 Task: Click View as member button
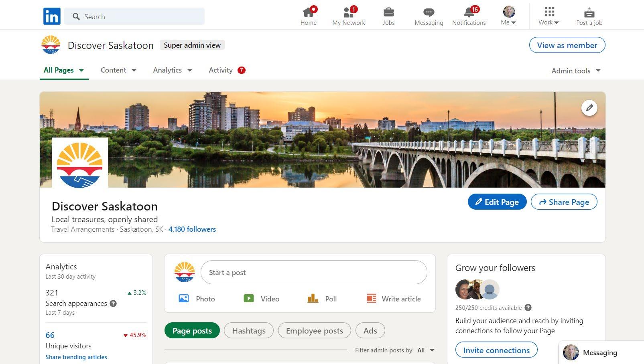(x=567, y=45)
